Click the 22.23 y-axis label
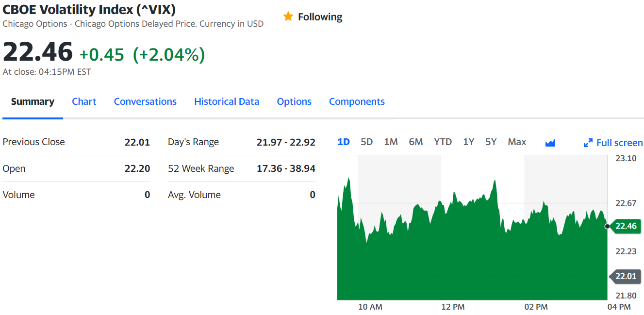The height and width of the screenshot is (315, 644). [x=626, y=251]
